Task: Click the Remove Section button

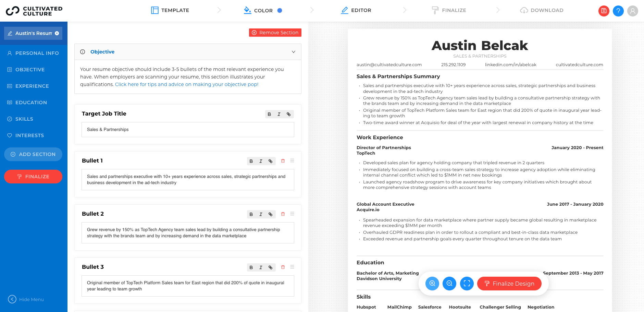Action: pos(275,33)
